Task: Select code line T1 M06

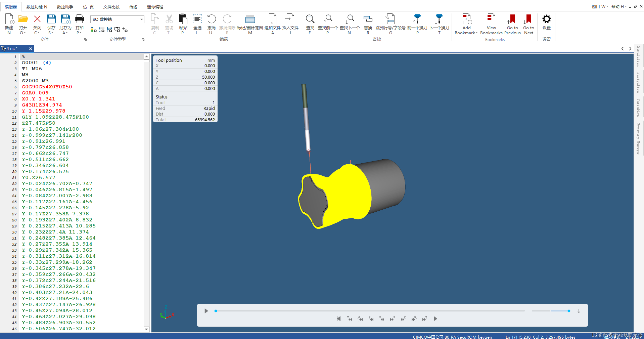Action: click(32, 69)
